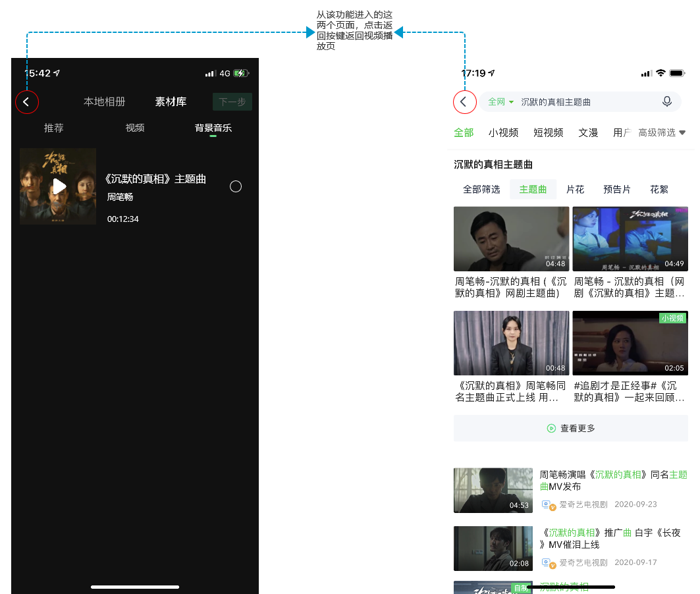Switch to the 视频 tab
This screenshot has height=594, width=700.
(x=135, y=128)
